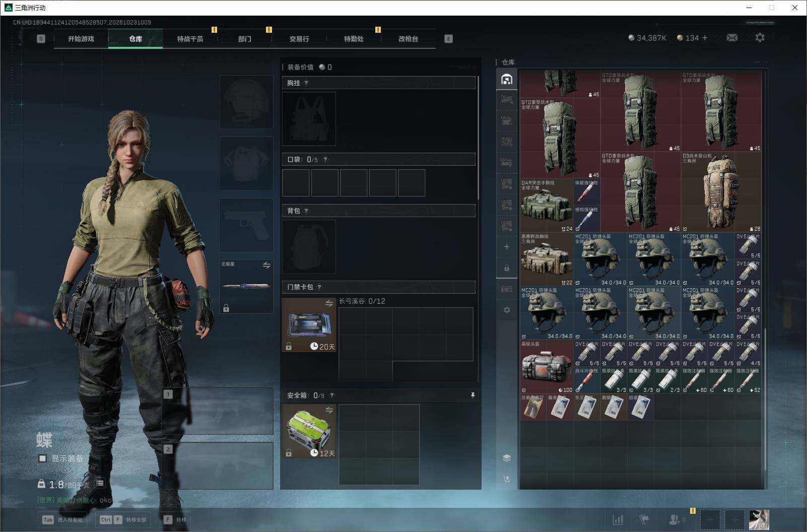Screen dimensions: 807x532
Task: Switch to the 特战干员 tab
Action: [190, 39]
